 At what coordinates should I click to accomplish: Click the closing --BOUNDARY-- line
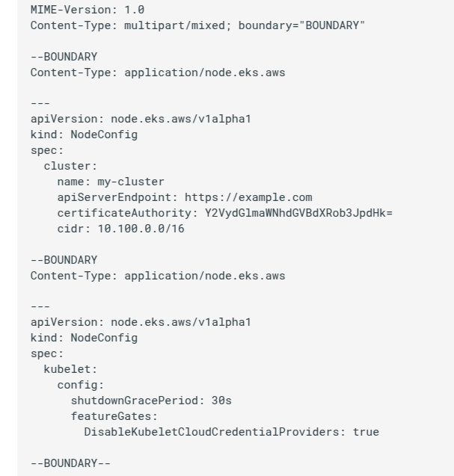(70, 463)
